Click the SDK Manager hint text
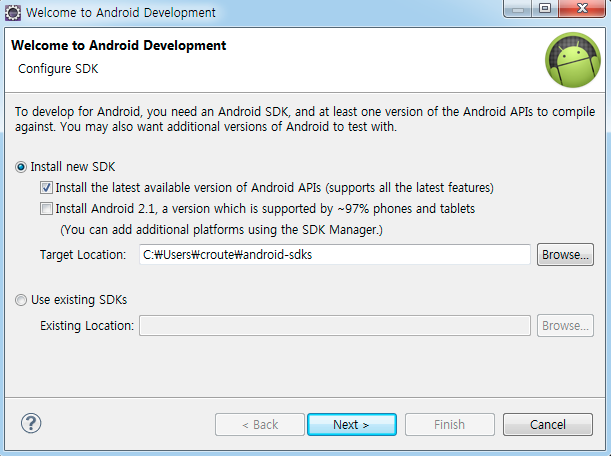The height and width of the screenshot is (456, 611). [221, 230]
